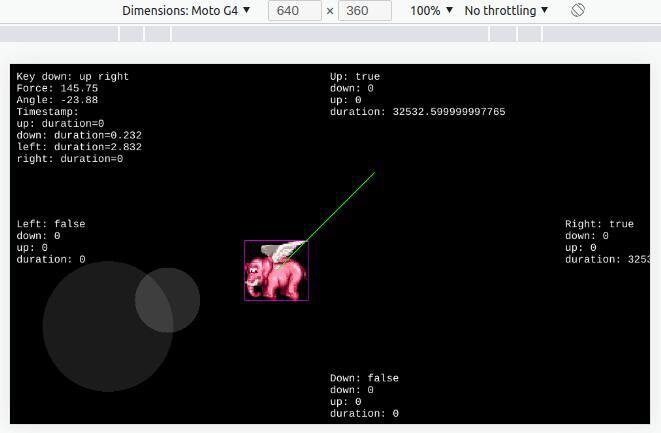Screen dimensions: 661x433
Task: Open the Dimensions: Moto G4 device dropdown
Action: click(186, 11)
